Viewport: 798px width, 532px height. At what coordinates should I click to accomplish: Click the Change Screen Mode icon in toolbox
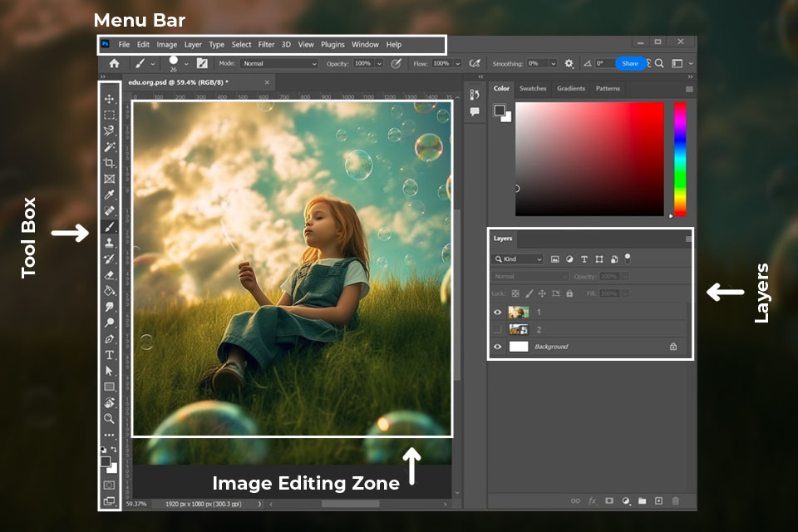point(109,501)
